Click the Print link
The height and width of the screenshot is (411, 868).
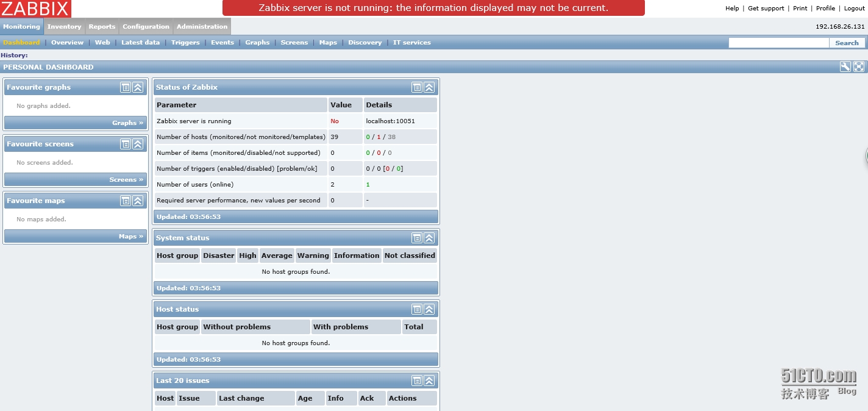(x=800, y=9)
